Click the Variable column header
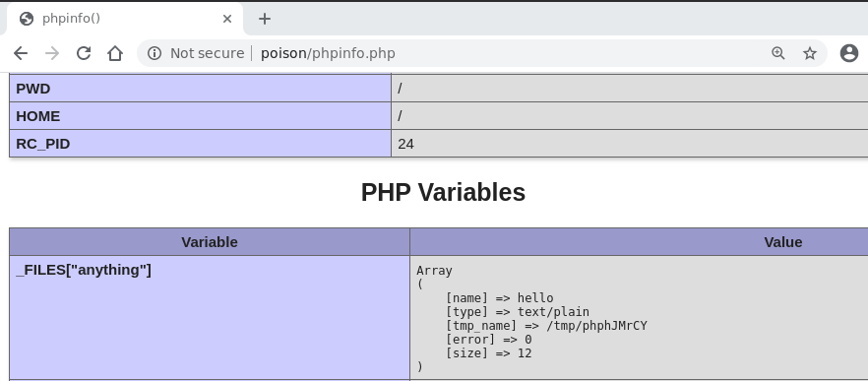The image size is (868, 381). point(210,242)
